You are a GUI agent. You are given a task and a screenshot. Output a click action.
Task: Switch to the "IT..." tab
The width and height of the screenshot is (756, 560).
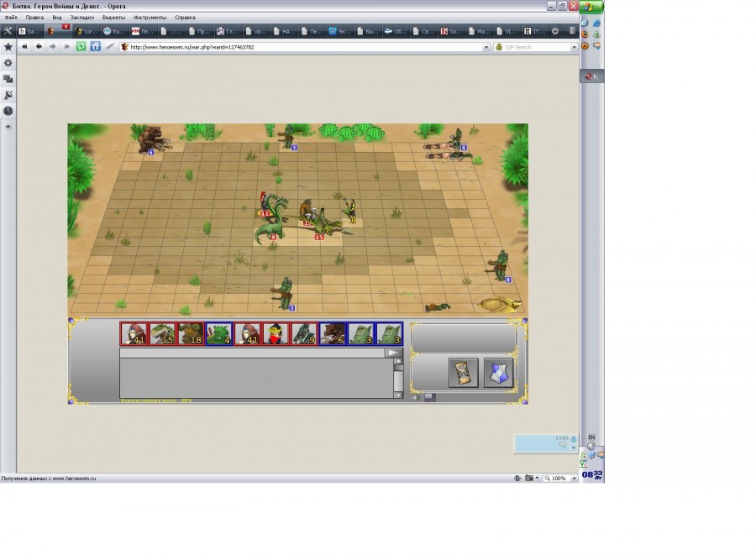click(535, 31)
